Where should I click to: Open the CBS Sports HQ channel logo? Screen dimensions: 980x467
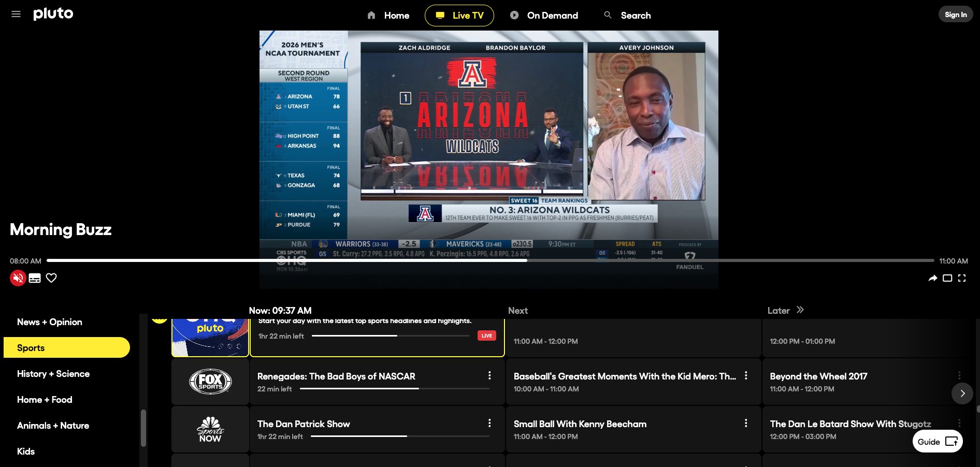[x=210, y=338]
